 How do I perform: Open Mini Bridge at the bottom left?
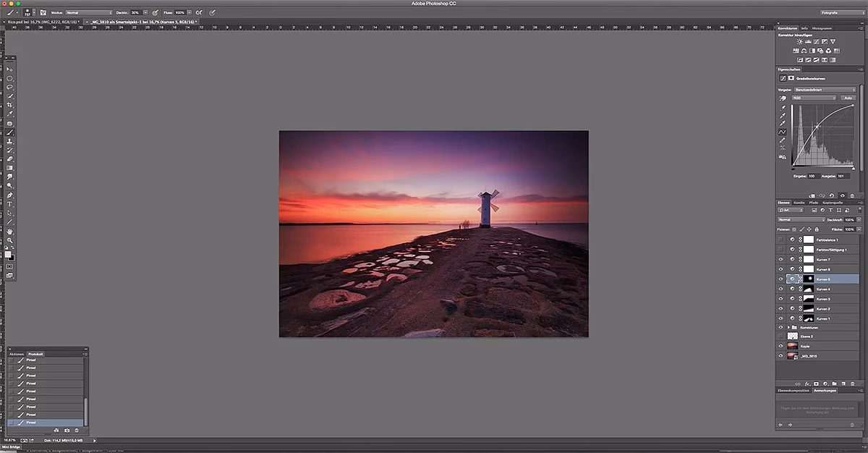click(11, 447)
